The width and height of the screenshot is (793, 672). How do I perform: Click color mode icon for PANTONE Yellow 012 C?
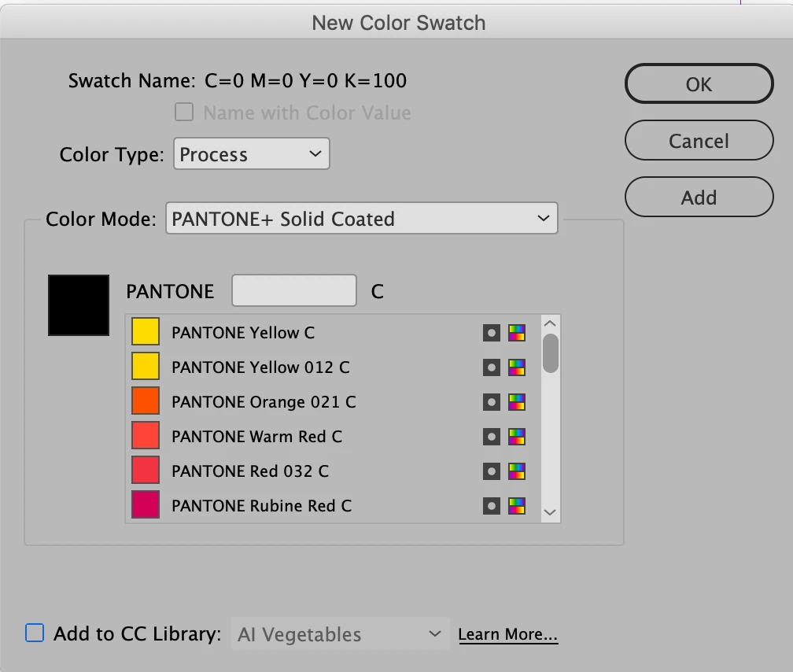(x=517, y=367)
